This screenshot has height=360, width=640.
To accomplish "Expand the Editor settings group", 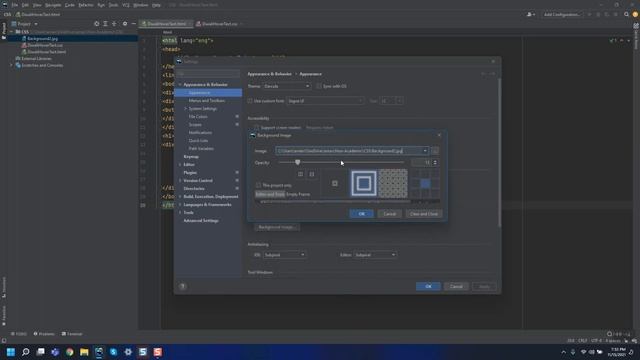I will click(x=180, y=164).
